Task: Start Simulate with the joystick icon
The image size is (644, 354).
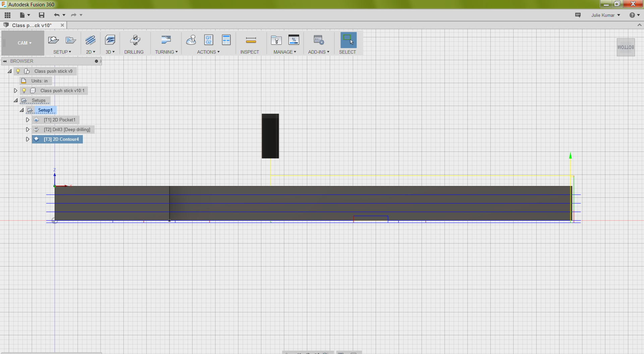Action: tap(191, 40)
